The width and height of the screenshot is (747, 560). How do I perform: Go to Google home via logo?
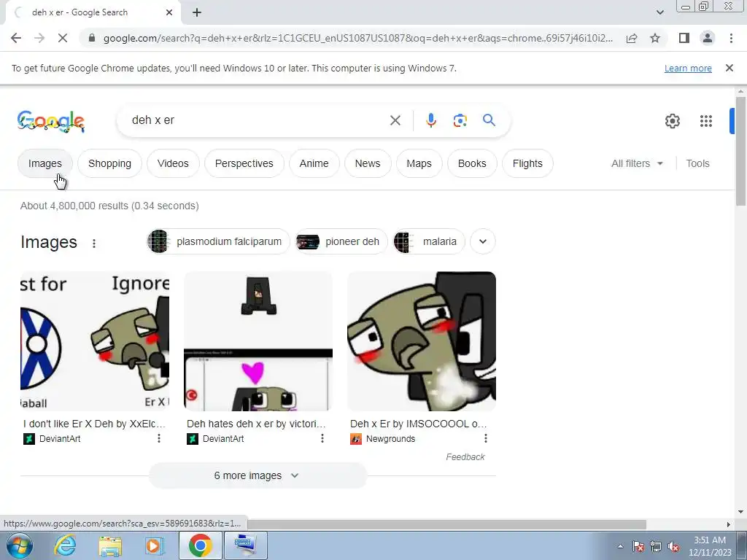[51, 122]
